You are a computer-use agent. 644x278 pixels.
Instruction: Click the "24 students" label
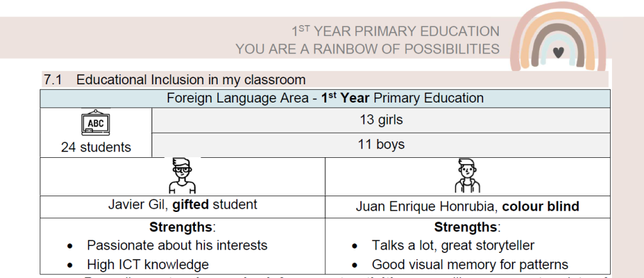point(96,147)
